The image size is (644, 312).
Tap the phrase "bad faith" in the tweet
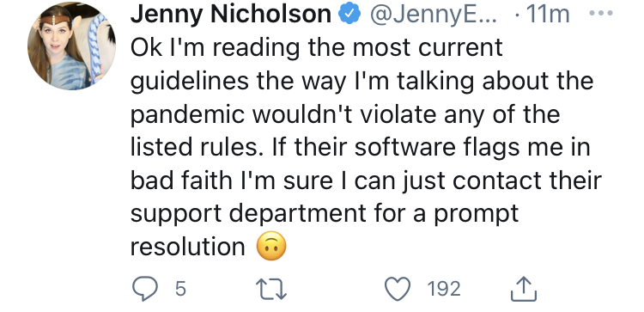click(181, 180)
